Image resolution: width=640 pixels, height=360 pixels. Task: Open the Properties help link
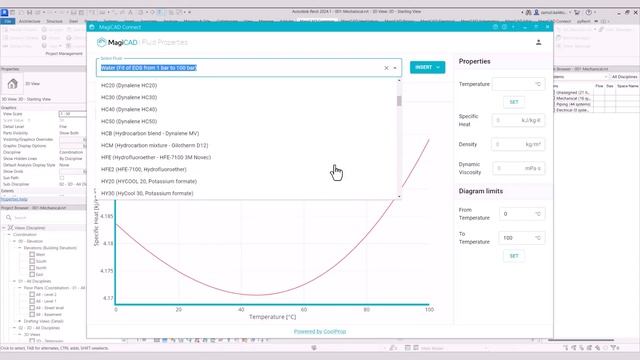pos(14,200)
